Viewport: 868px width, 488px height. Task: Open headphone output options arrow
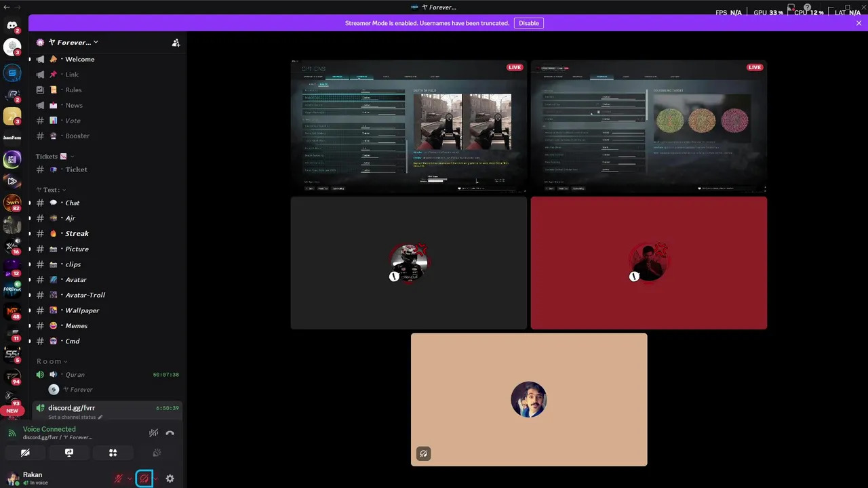156,479
